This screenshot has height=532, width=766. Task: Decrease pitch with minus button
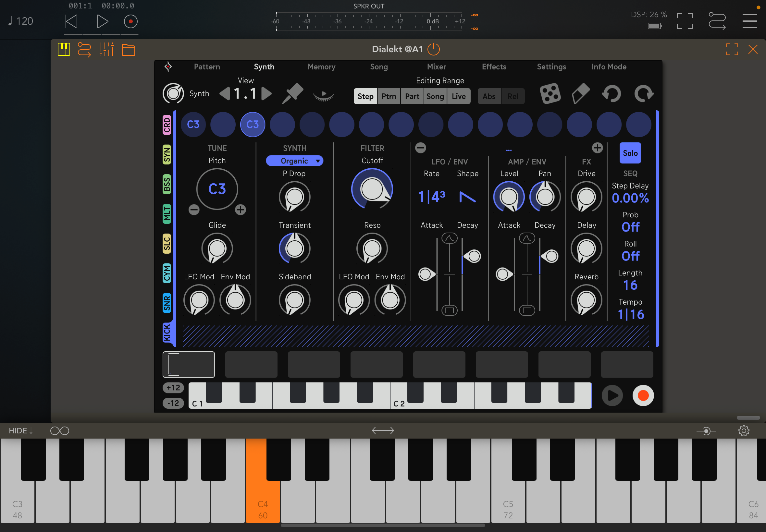click(x=194, y=210)
